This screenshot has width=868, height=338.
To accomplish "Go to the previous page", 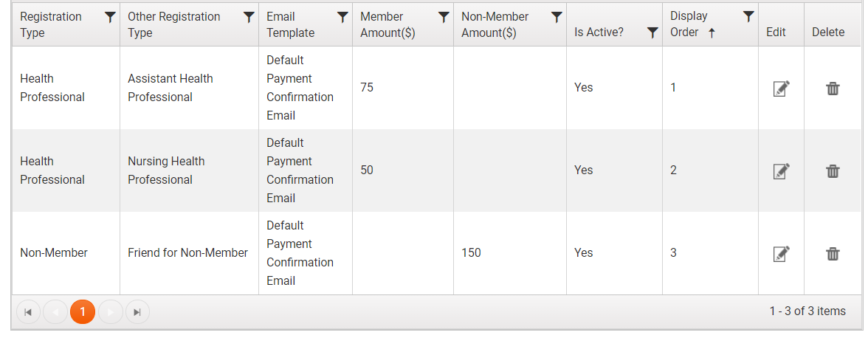I will tap(55, 312).
